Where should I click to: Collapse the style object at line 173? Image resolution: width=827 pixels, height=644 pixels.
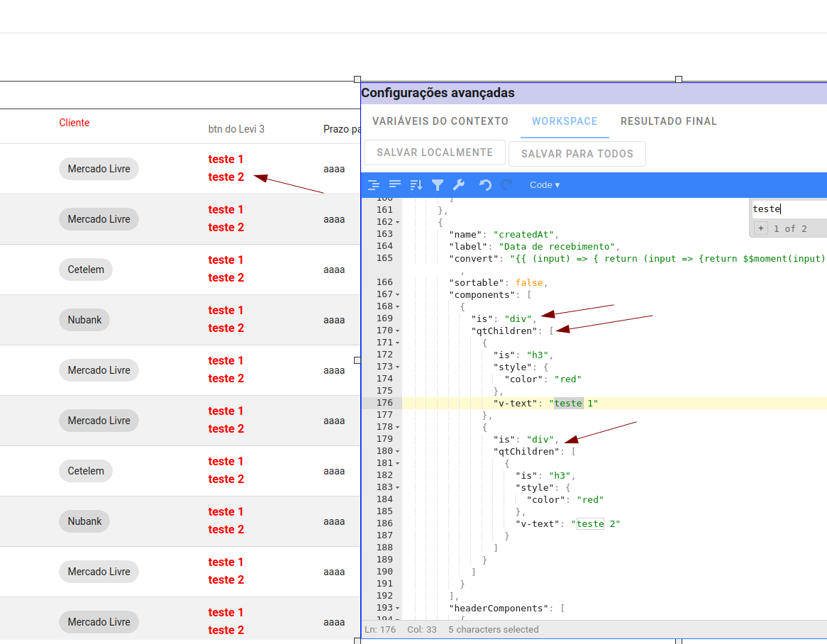point(398,367)
